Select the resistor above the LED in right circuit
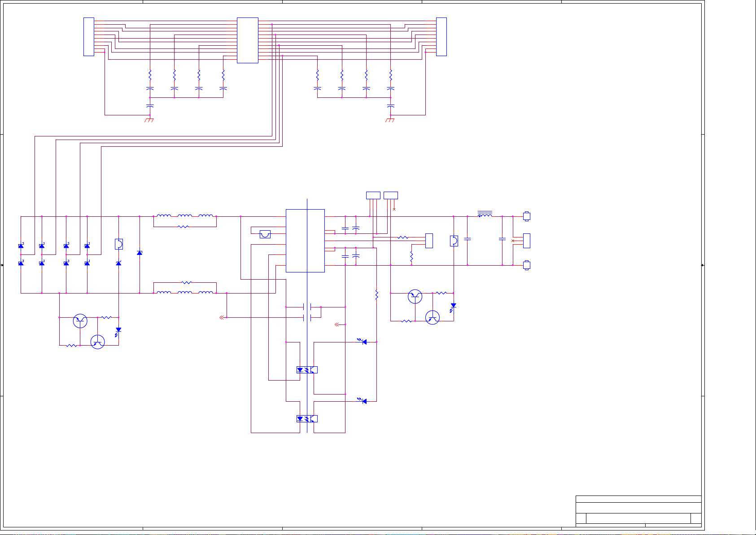 441,293
